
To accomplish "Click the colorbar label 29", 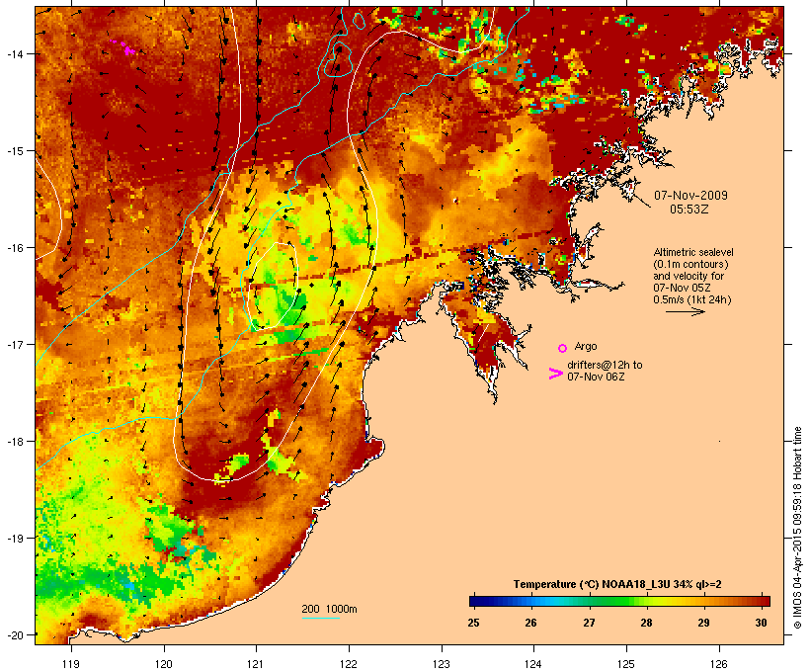I will tap(703, 623).
